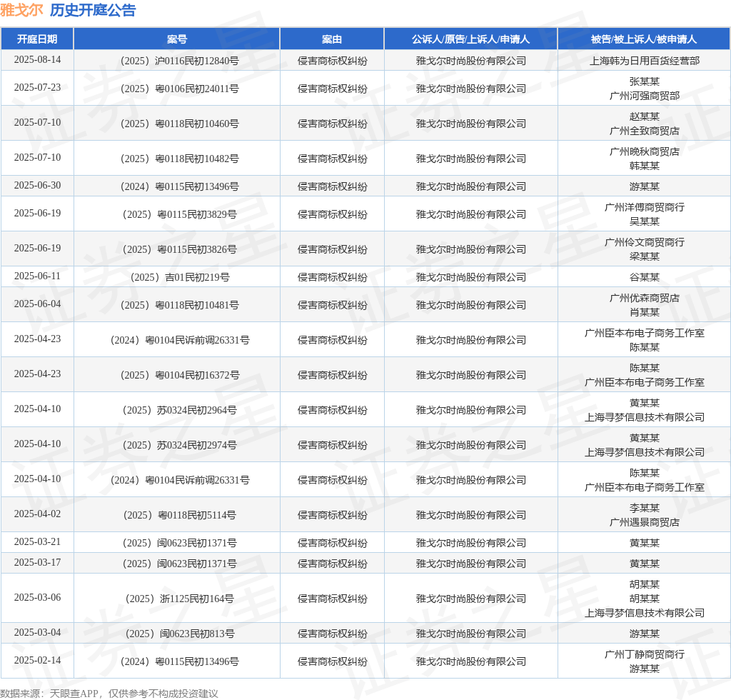
Task: Click defendant 上海韩为日用百货经营部
Action: point(645,61)
